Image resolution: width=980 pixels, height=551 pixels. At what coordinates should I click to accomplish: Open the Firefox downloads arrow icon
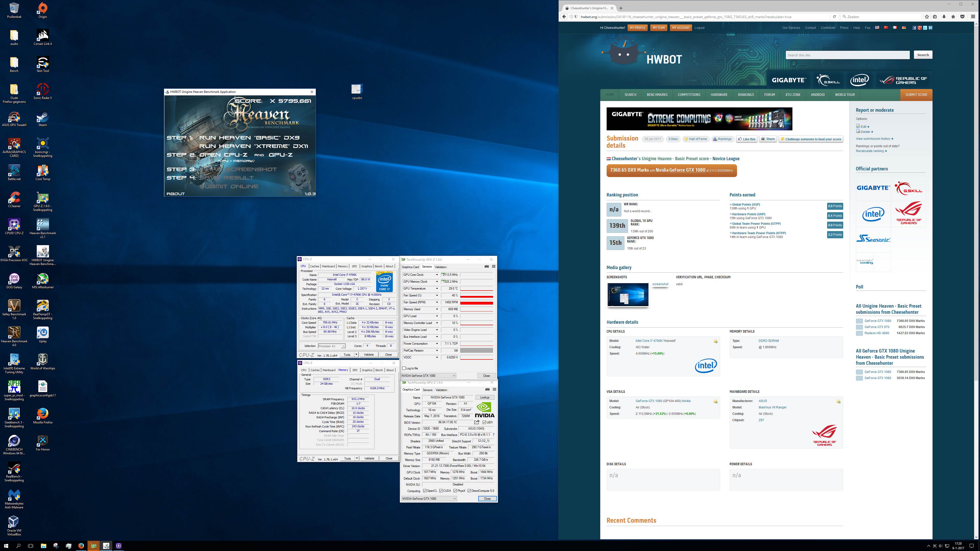(944, 17)
